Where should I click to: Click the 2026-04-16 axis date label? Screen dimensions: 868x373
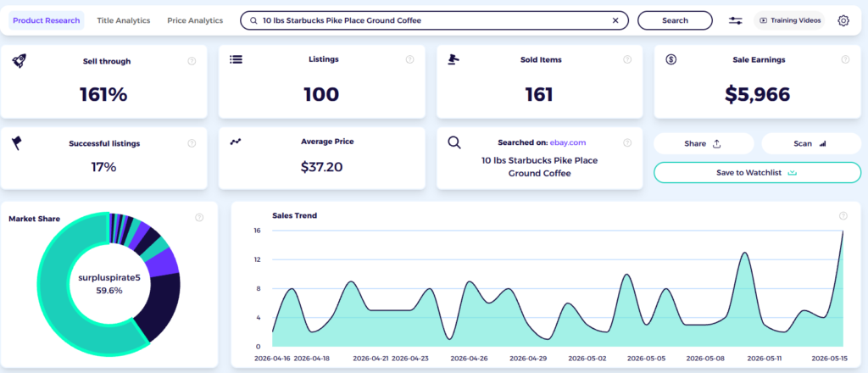[273, 359]
